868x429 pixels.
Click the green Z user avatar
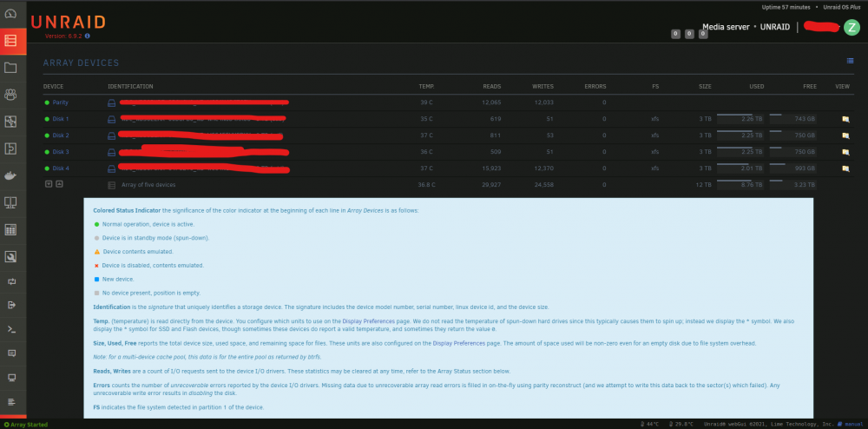[852, 27]
